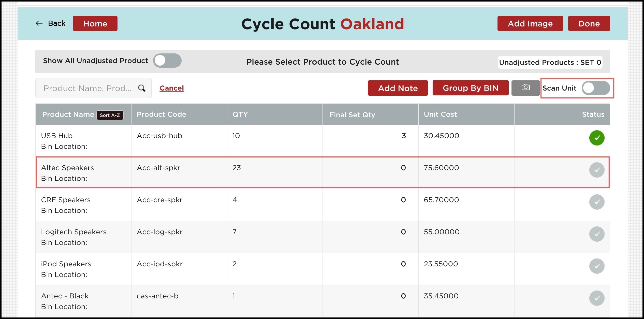Click status checkmark for CRE Speakers

tap(596, 202)
